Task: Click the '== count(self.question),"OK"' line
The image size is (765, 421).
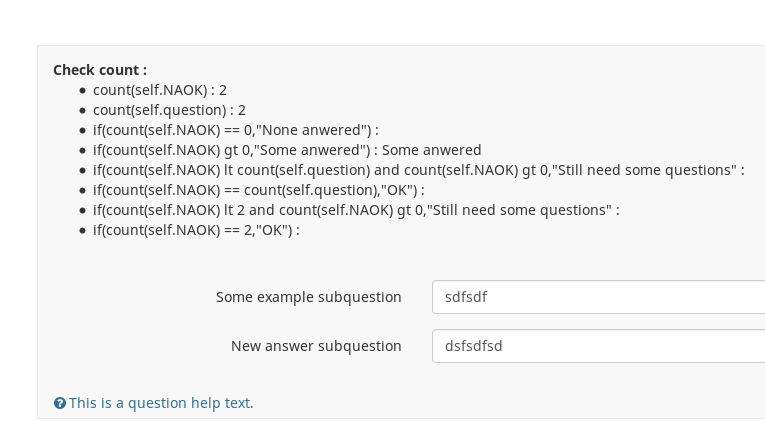Action: [x=258, y=190]
